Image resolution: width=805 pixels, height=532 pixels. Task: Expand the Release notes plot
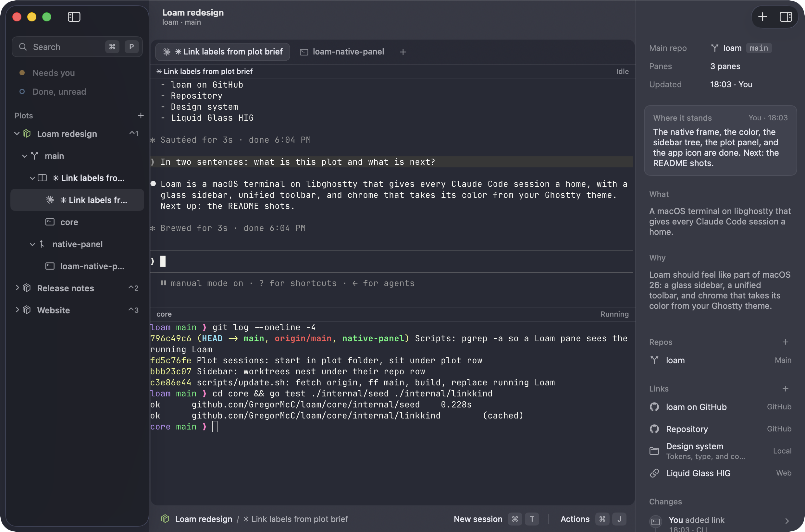[x=17, y=288]
